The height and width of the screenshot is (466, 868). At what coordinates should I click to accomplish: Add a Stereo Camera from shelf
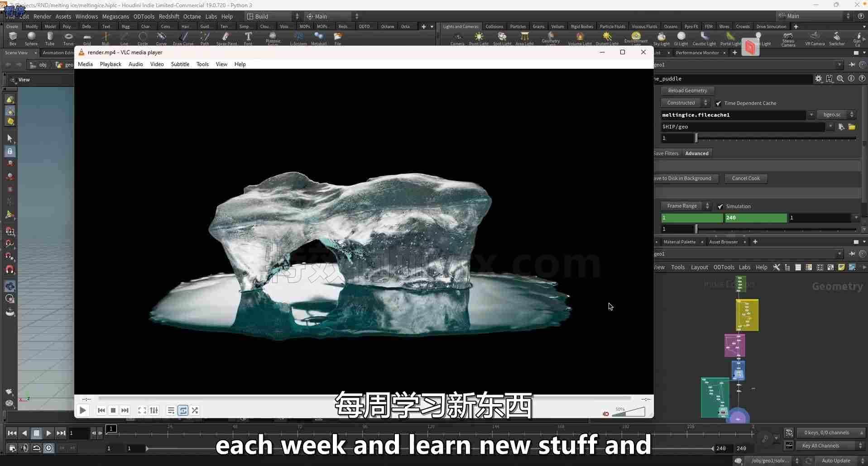coord(788,39)
